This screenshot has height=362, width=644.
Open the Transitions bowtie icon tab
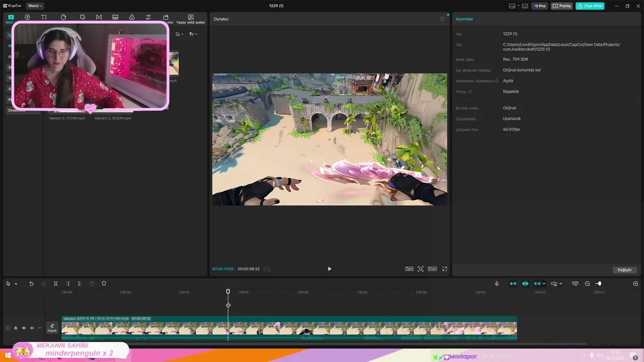tap(99, 17)
